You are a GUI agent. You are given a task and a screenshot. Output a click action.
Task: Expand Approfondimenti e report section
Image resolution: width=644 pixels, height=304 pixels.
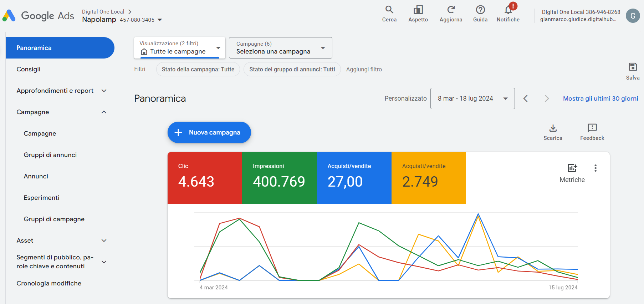point(104,91)
